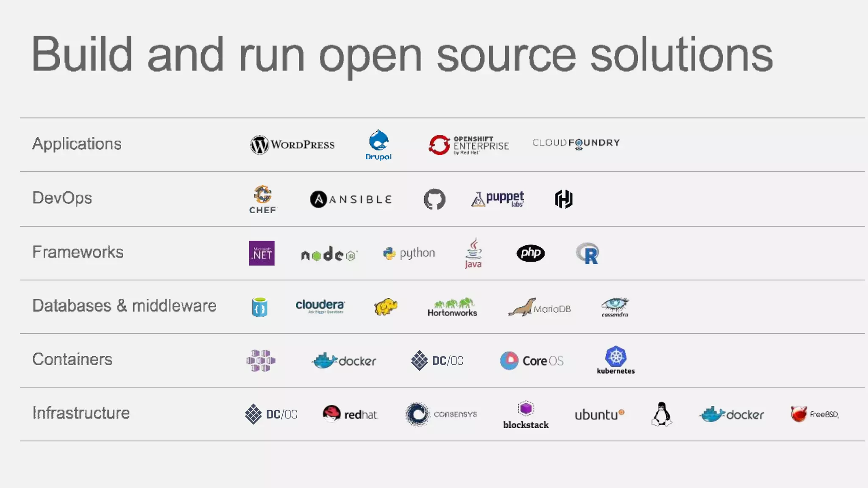Select the purple Microsoft .NET icon
868x488 pixels.
[x=262, y=253]
